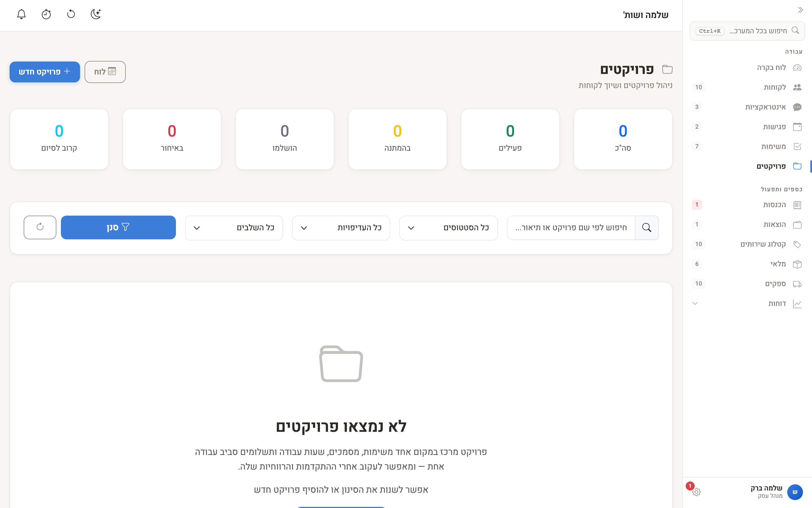Click the משימות checkbox icon
The height and width of the screenshot is (508, 812).
[x=797, y=146]
